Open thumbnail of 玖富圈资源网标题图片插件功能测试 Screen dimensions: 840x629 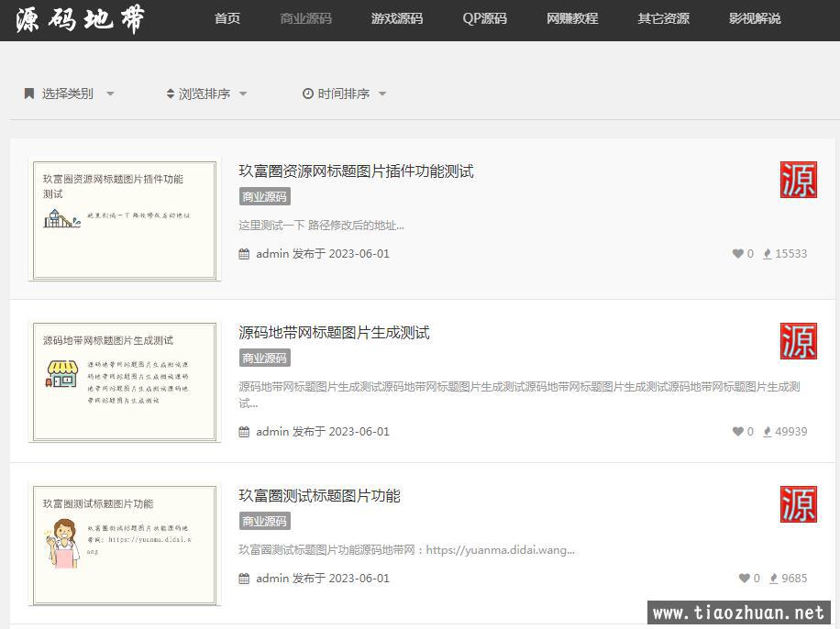(125, 220)
